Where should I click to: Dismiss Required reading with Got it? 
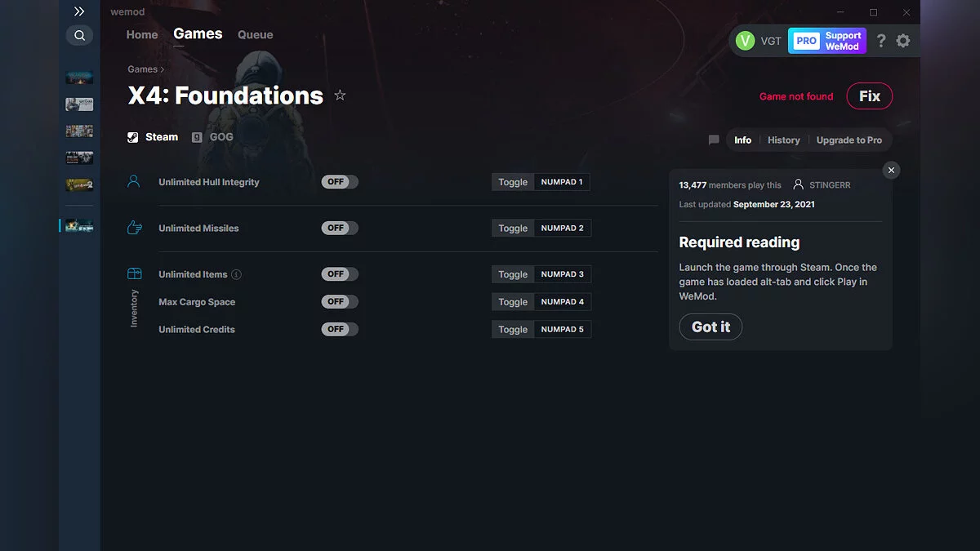(x=710, y=327)
